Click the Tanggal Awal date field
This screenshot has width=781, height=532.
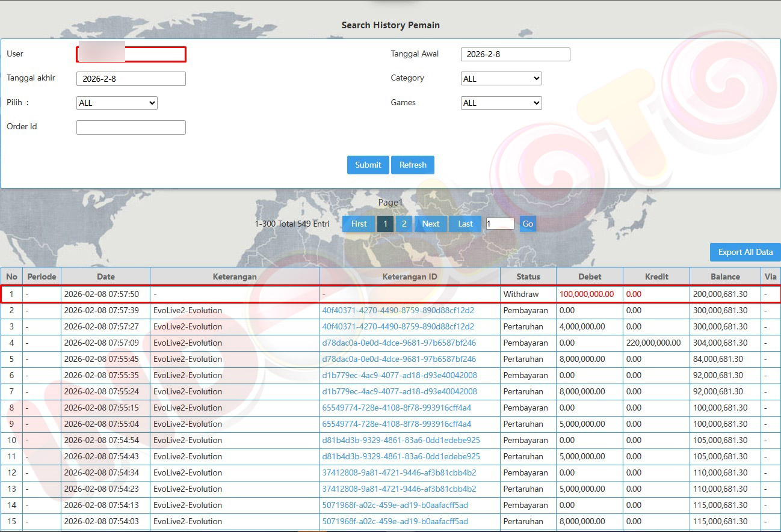pos(515,54)
